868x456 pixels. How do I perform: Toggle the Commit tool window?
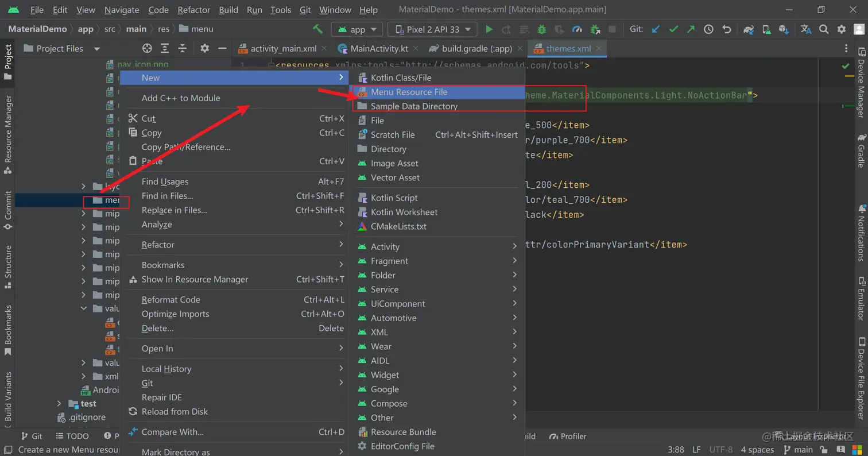(8, 210)
